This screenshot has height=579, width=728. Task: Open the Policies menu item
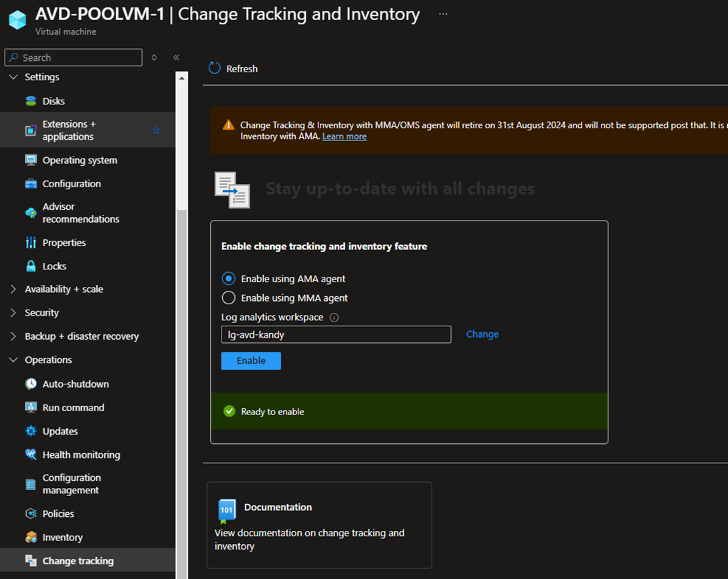tap(88, 513)
